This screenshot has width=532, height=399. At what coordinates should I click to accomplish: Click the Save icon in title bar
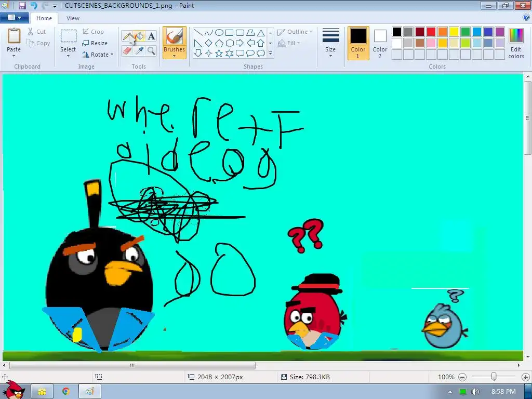click(x=22, y=5)
